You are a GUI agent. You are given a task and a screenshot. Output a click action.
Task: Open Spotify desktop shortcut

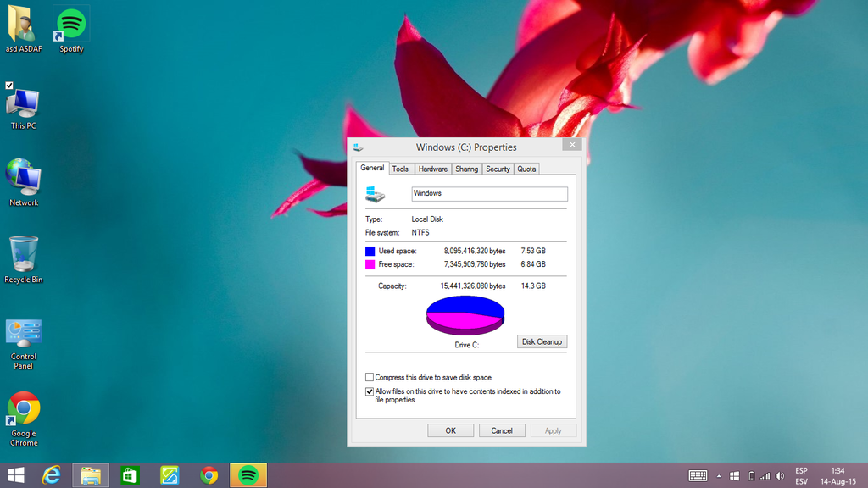click(x=71, y=25)
